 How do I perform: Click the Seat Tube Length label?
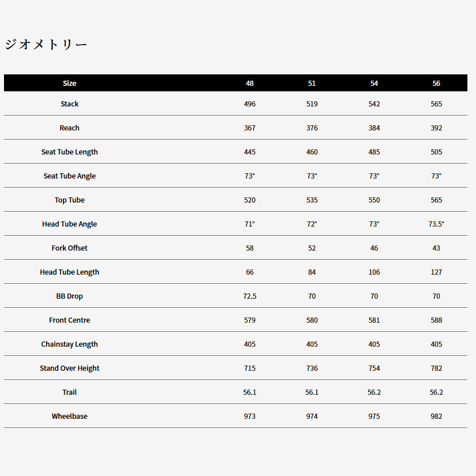(69, 152)
